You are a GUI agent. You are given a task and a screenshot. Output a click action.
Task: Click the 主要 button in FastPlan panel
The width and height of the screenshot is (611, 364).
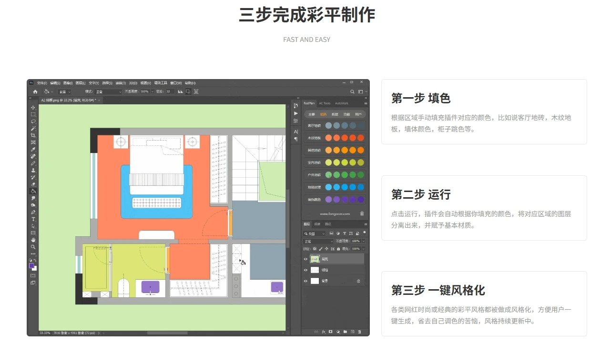click(x=311, y=114)
